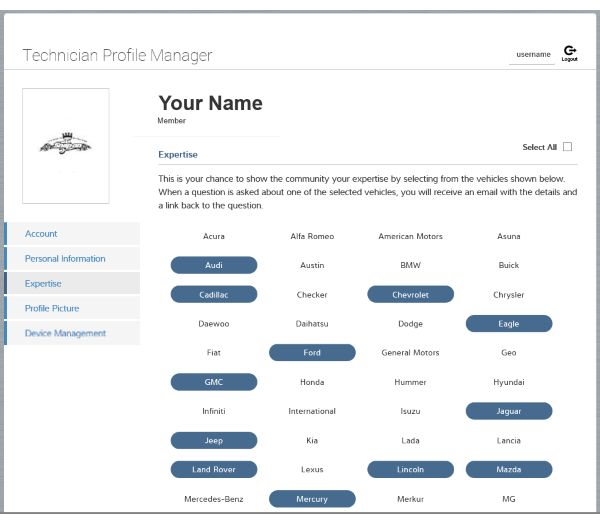The width and height of the screenshot is (600, 524).
Task: Open the Account section
Action: point(72,234)
